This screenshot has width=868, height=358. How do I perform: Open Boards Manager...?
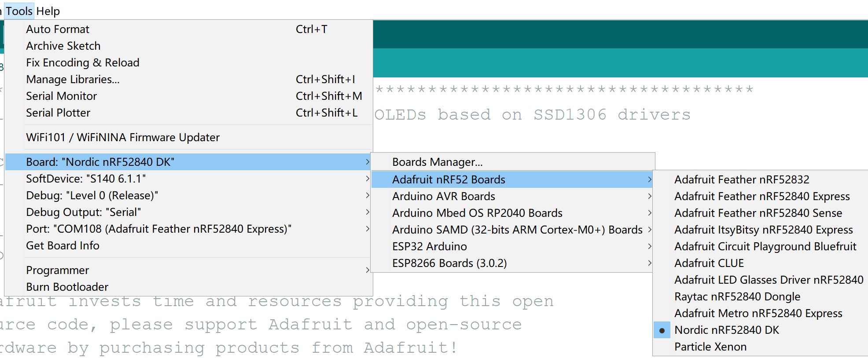[x=513, y=162]
